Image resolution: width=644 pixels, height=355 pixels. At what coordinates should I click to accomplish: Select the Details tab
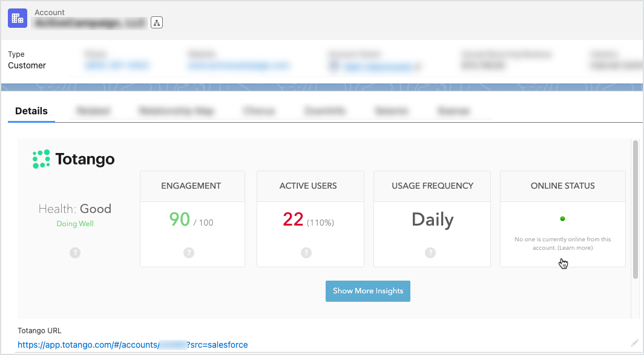[x=31, y=111]
